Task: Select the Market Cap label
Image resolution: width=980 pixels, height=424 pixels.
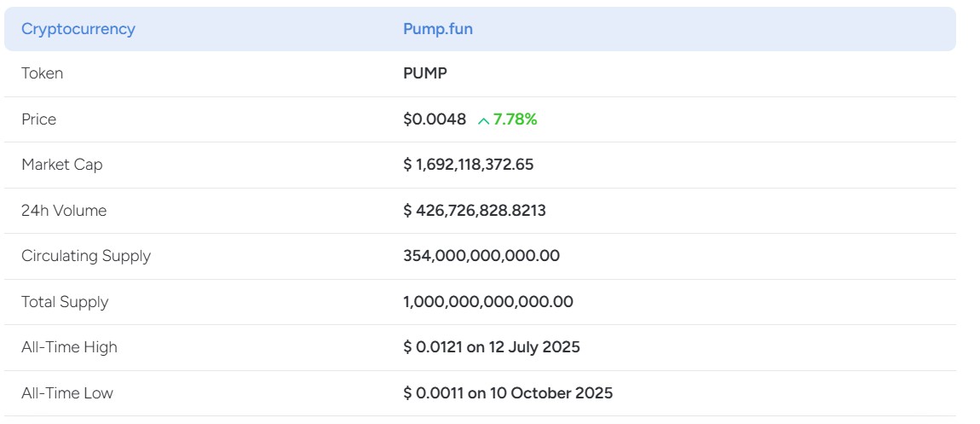Action: click(x=62, y=165)
